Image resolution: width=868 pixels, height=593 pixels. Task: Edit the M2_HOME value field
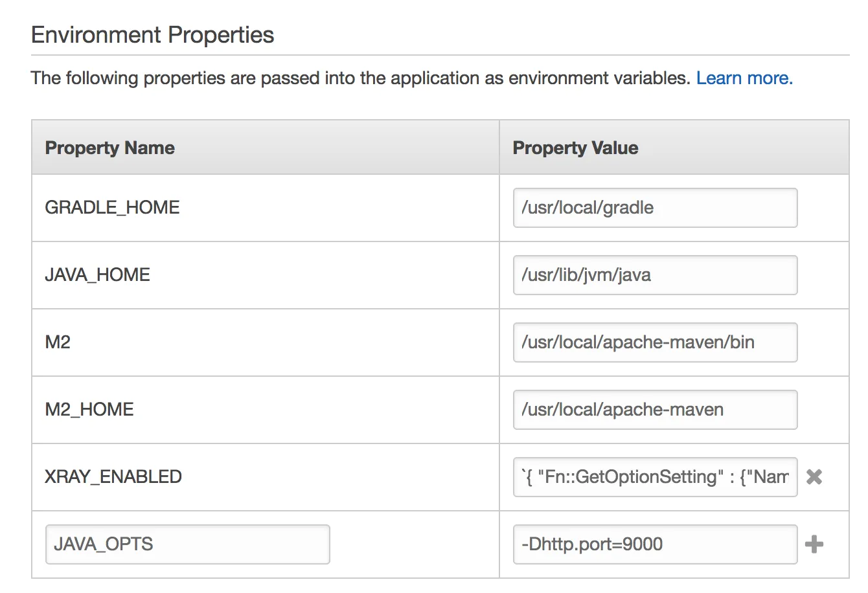click(655, 410)
